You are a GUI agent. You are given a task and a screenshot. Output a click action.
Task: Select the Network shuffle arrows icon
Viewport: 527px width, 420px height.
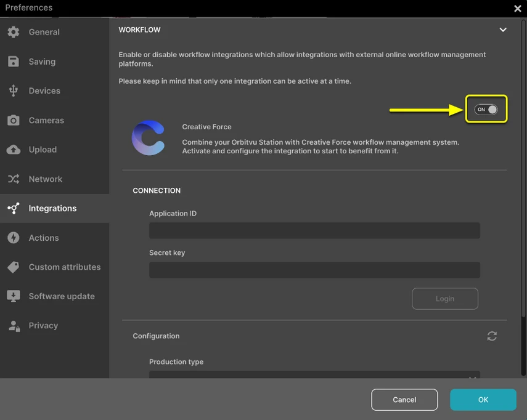(x=14, y=179)
